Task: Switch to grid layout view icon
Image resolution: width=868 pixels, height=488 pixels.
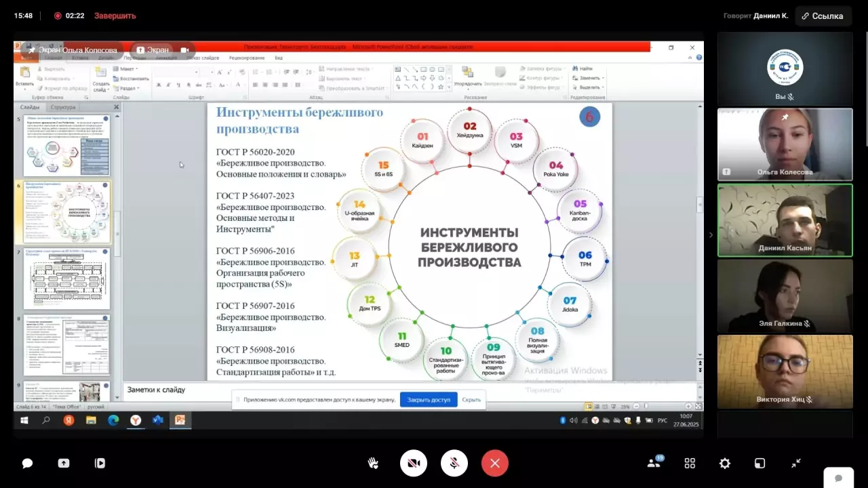Action: (690, 464)
